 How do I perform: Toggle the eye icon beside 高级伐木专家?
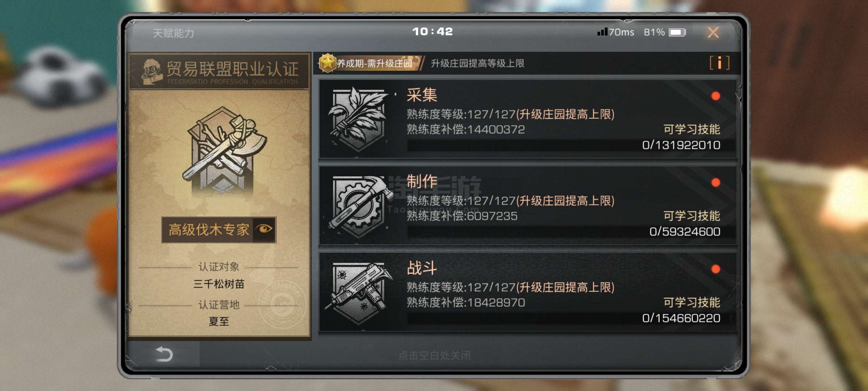pyautogui.click(x=264, y=229)
